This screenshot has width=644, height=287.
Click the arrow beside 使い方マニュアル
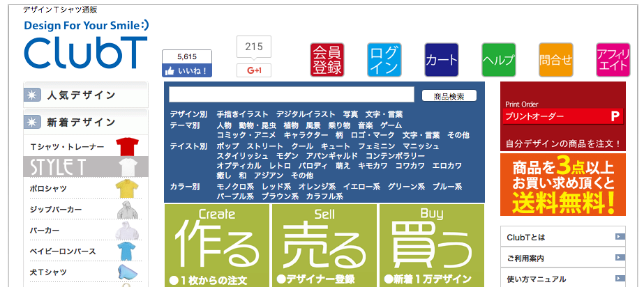point(620,279)
